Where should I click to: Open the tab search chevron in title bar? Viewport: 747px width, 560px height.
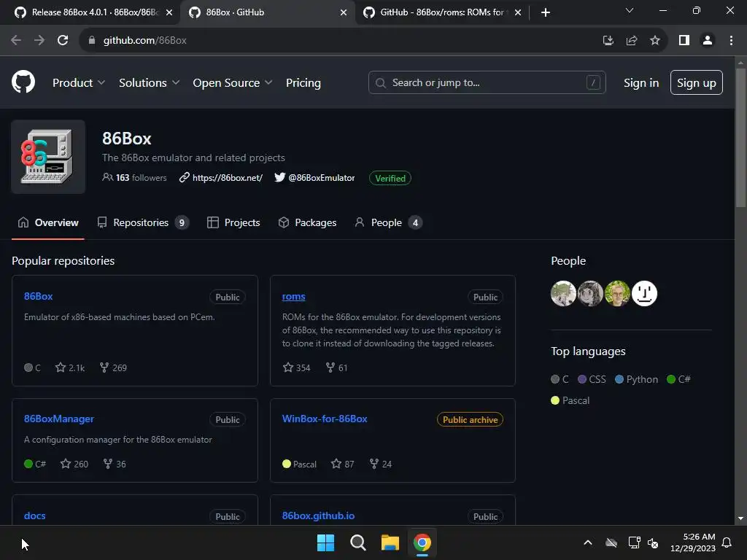tap(630, 10)
